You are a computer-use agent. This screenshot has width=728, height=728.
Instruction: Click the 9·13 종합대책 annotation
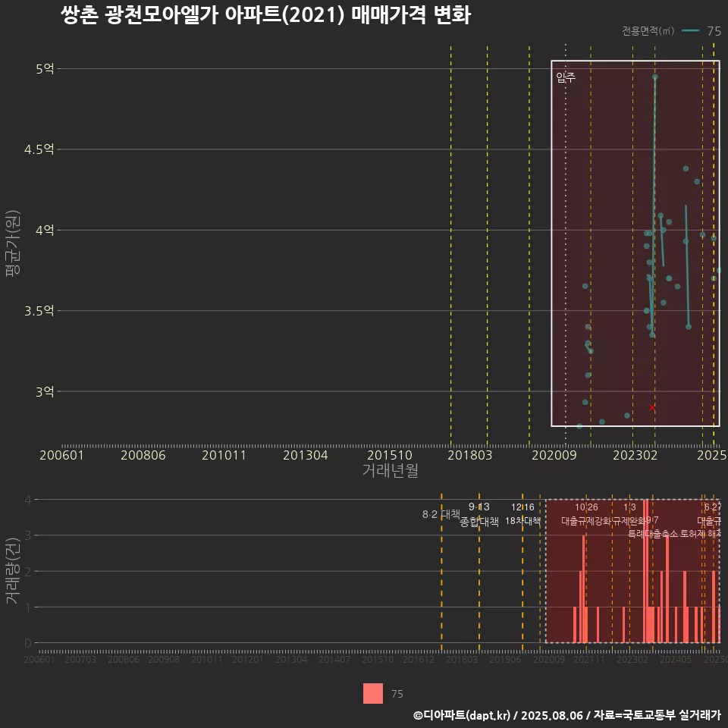click(479, 514)
